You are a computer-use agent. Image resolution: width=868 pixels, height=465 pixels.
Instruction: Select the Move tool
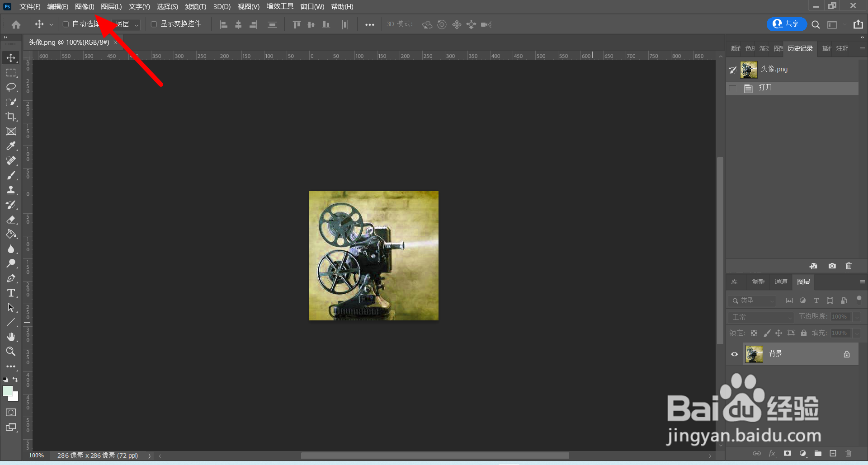pyautogui.click(x=11, y=58)
